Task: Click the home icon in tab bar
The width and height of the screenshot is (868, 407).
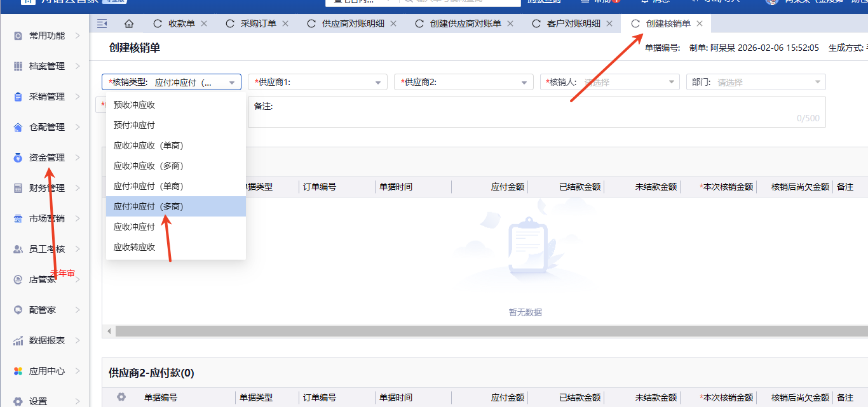Action: (x=129, y=23)
